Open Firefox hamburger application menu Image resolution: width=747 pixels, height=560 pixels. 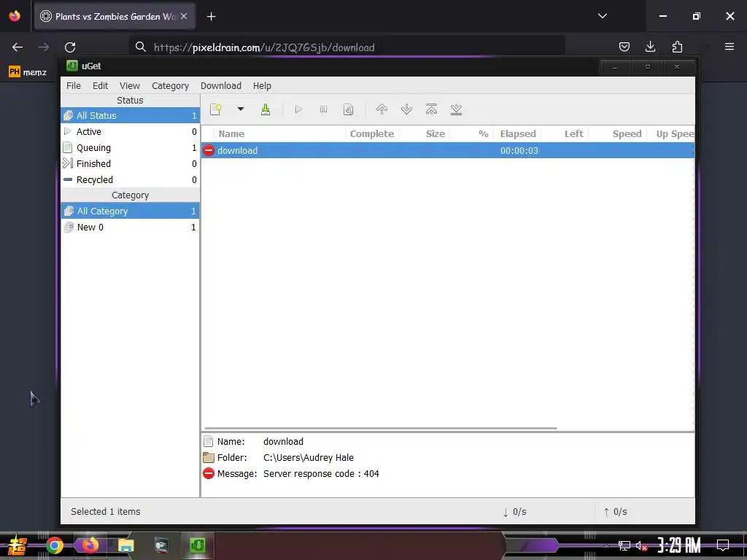click(729, 47)
